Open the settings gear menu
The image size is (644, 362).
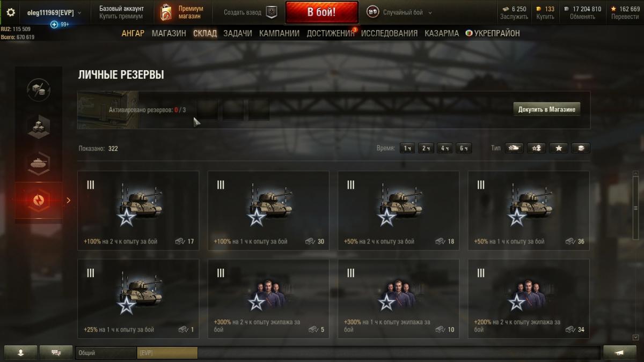pyautogui.click(x=11, y=12)
